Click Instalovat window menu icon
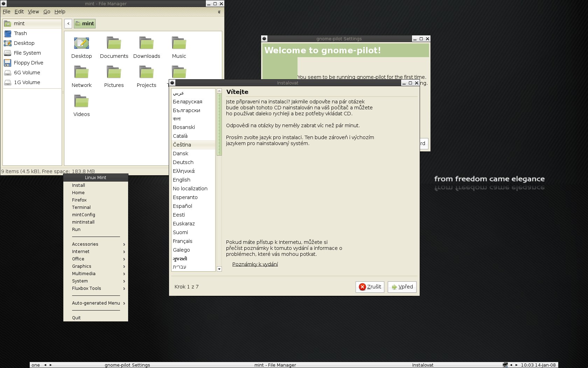 tap(172, 83)
